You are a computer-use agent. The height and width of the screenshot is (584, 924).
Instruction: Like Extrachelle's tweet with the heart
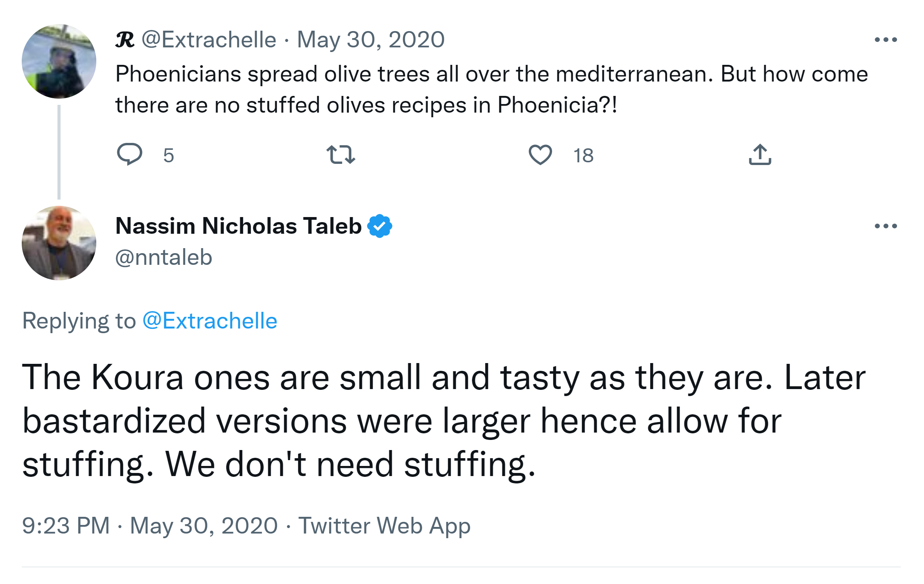(x=540, y=154)
